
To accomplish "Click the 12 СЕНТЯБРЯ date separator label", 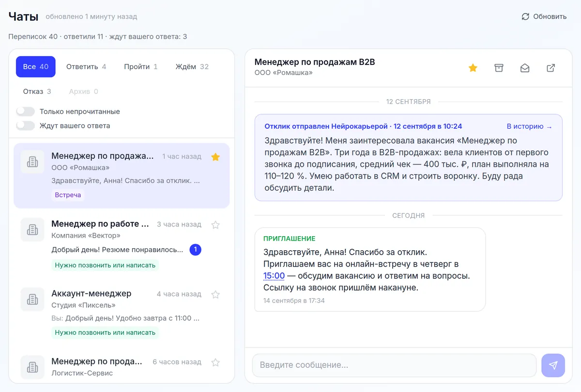I will coord(408,102).
